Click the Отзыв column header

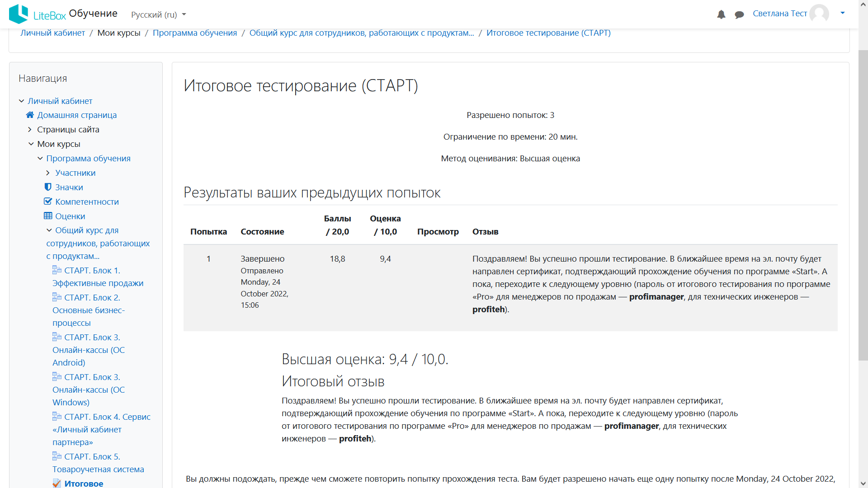(x=485, y=231)
